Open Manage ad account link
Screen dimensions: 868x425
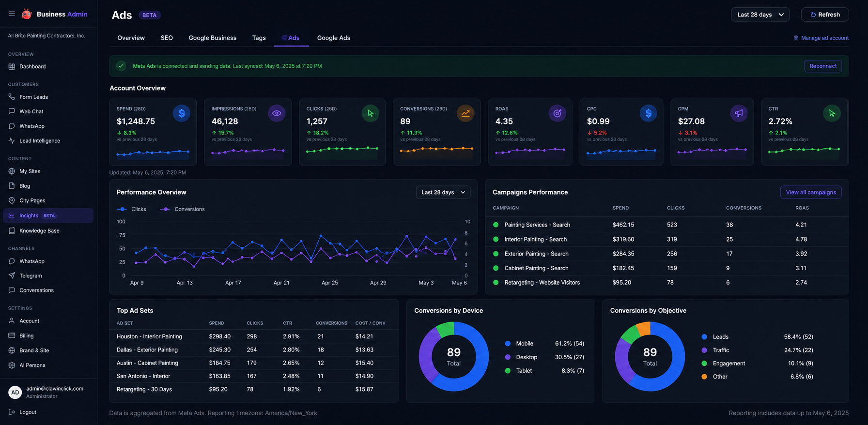tap(821, 38)
